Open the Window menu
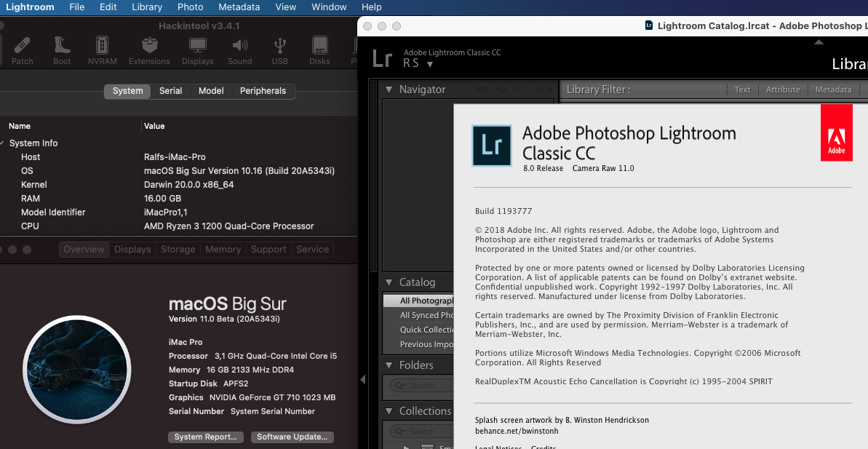 click(329, 7)
